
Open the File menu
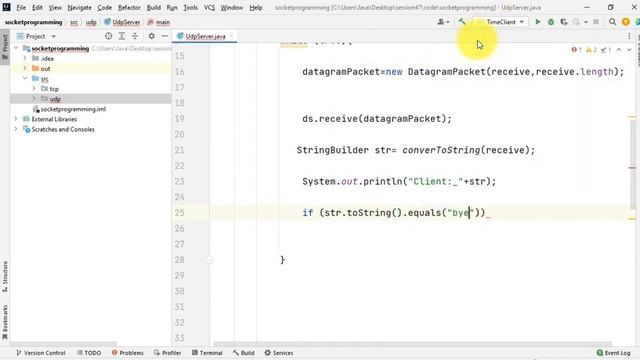pos(21,8)
